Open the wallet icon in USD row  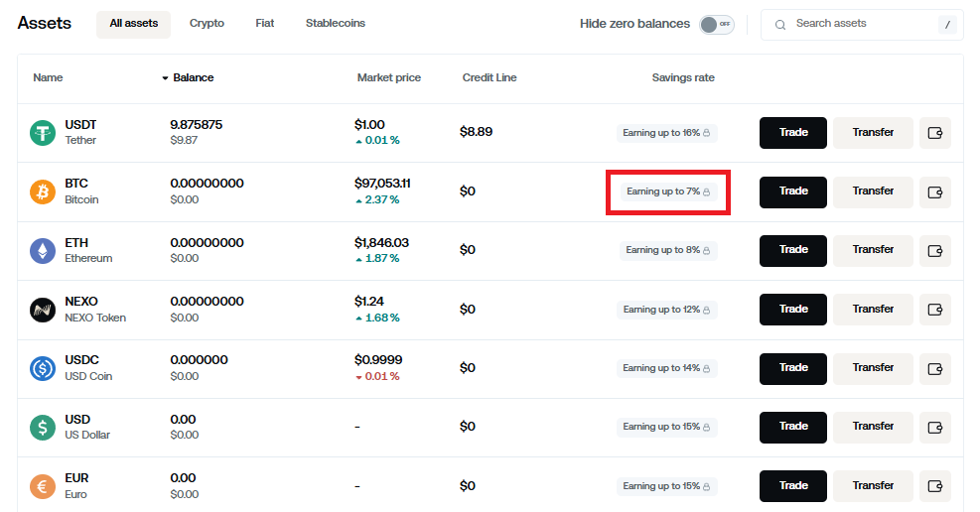pyautogui.click(x=935, y=427)
